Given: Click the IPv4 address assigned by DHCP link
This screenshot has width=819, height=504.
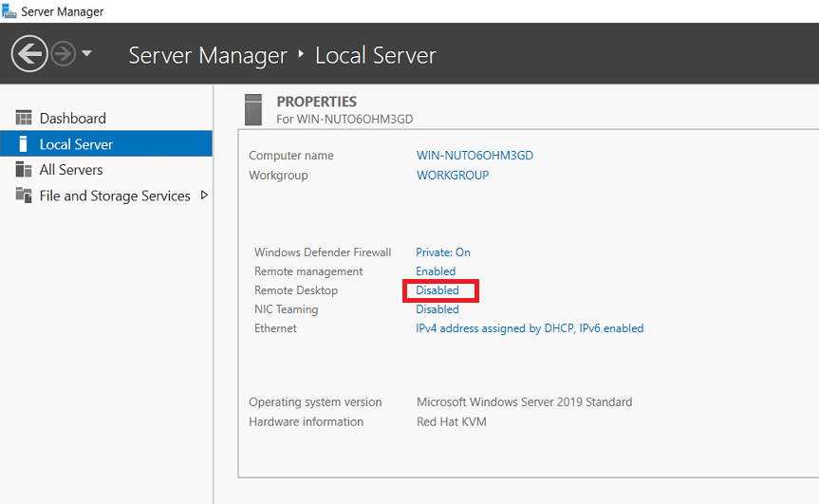Looking at the screenshot, I should pos(530,328).
